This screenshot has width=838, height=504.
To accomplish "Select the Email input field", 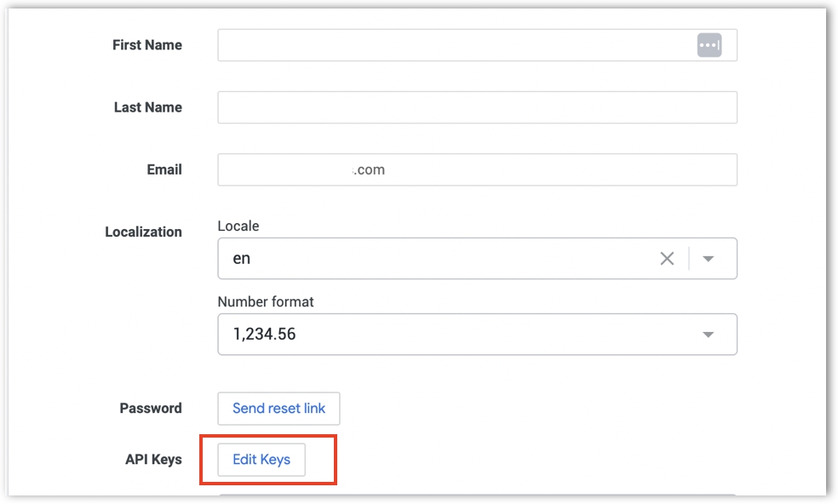I will tap(477, 170).
